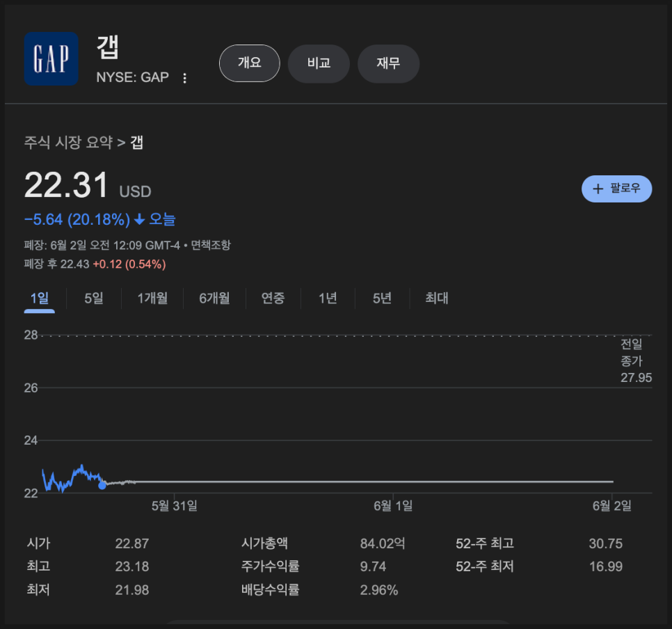The width and height of the screenshot is (672, 629).
Task: Click the −5.64 (20.18%) change text
Action: click(77, 220)
